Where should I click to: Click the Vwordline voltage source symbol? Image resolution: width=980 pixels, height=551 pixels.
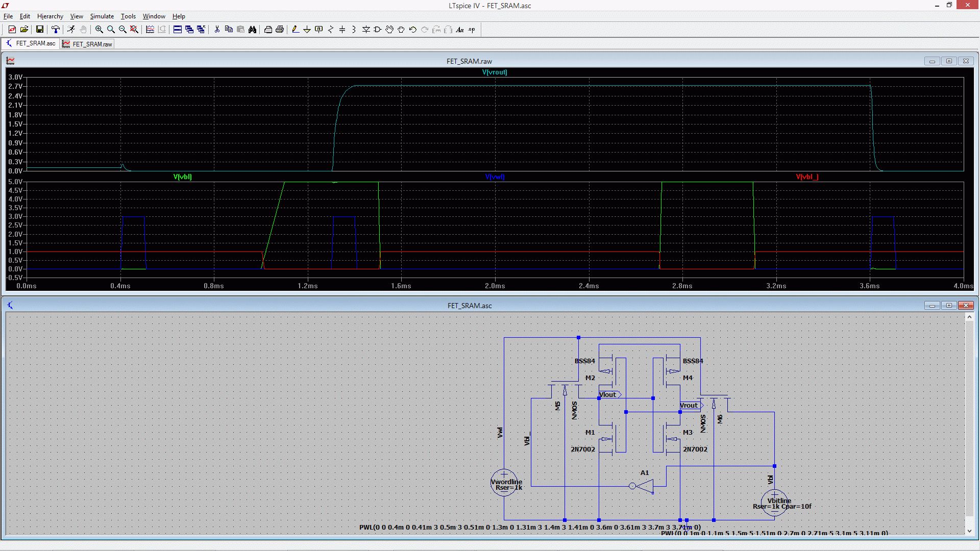click(x=504, y=482)
